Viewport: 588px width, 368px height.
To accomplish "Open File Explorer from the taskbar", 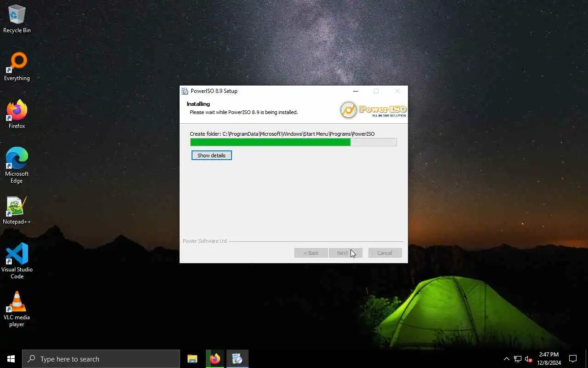I will click(192, 359).
